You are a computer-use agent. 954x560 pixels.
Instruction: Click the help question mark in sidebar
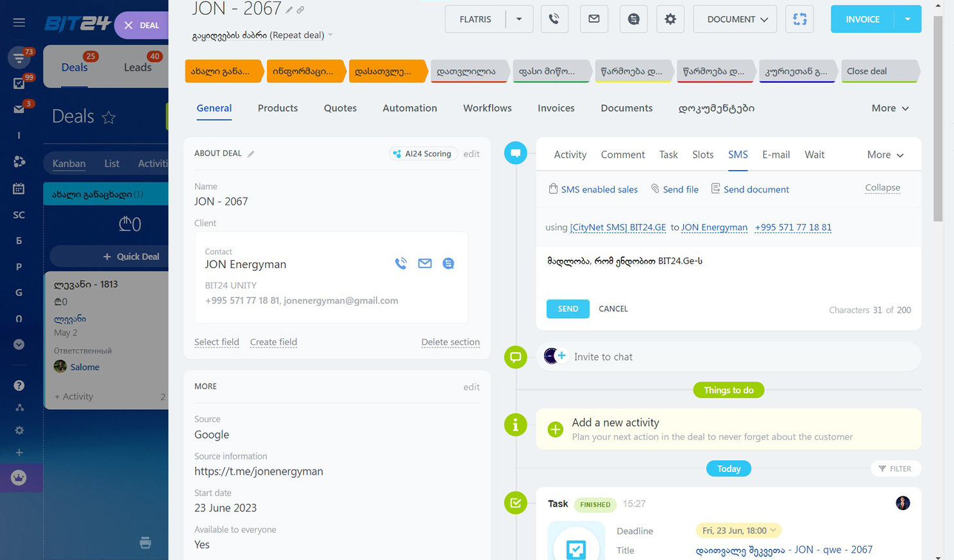(x=19, y=385)
